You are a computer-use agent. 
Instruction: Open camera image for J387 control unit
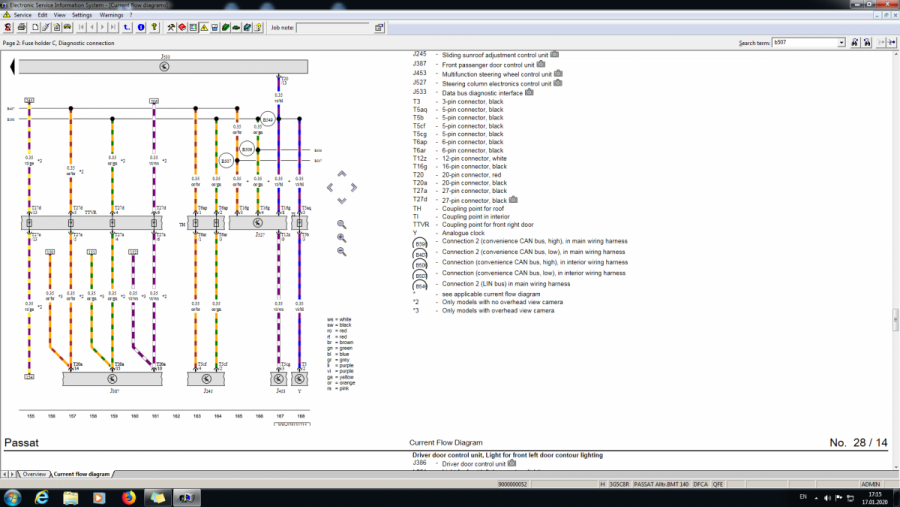tap(541, 64)
